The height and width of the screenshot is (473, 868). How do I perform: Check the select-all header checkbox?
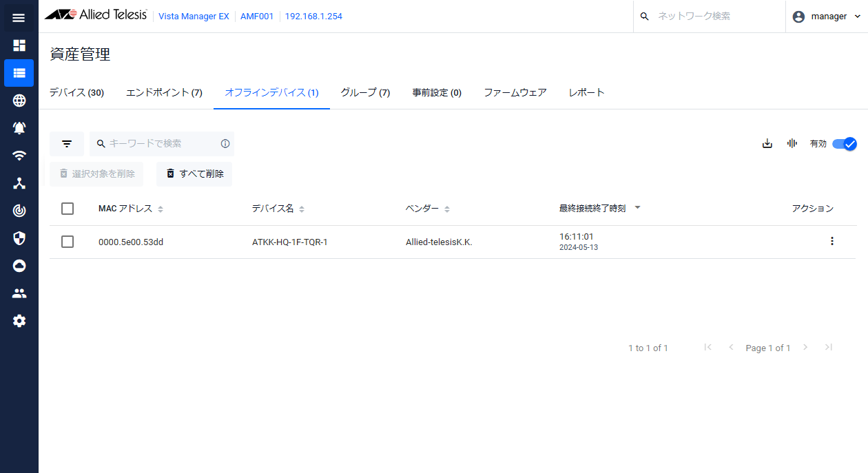68,209
